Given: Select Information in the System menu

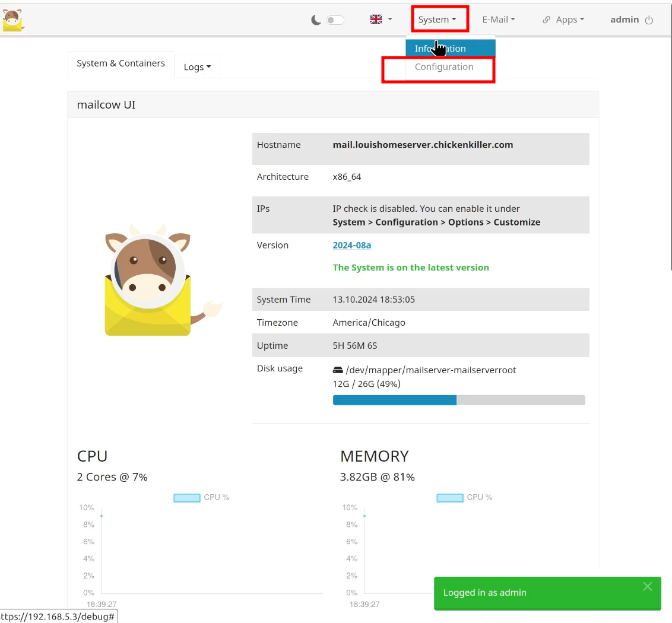Looking at the screenshot, I should pos(451,49).
